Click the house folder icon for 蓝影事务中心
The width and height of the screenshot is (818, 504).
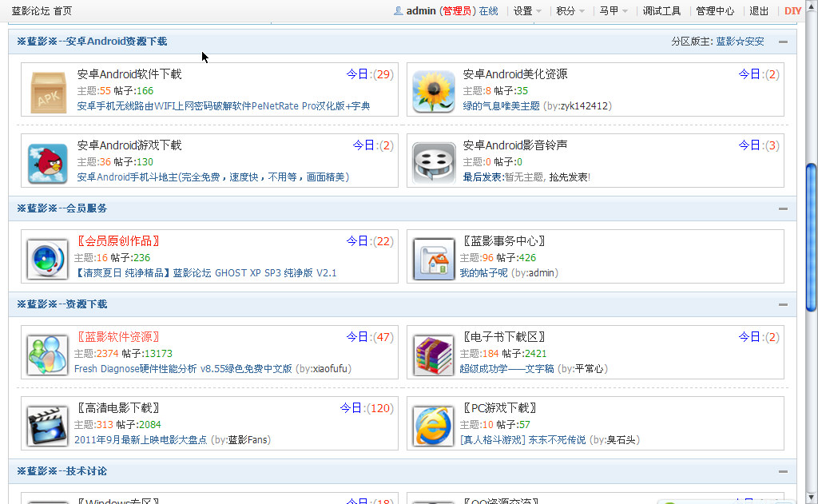click(434, 260)
